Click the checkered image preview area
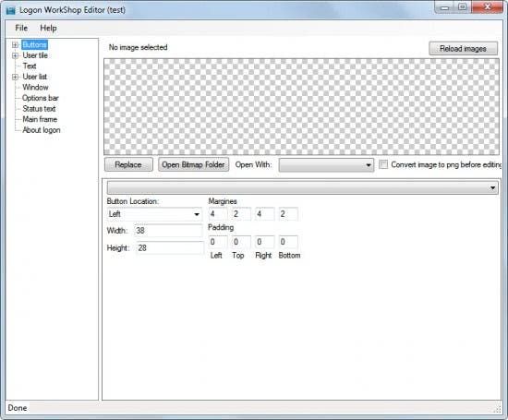Image resolution: width=508 pixels, height=420 pixels. pos(301,107)
